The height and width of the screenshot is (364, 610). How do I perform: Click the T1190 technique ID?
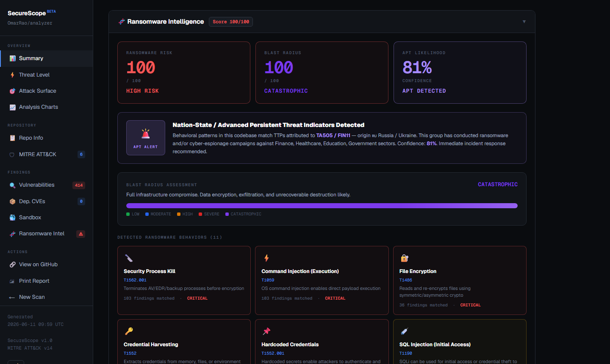pos(406,353)
